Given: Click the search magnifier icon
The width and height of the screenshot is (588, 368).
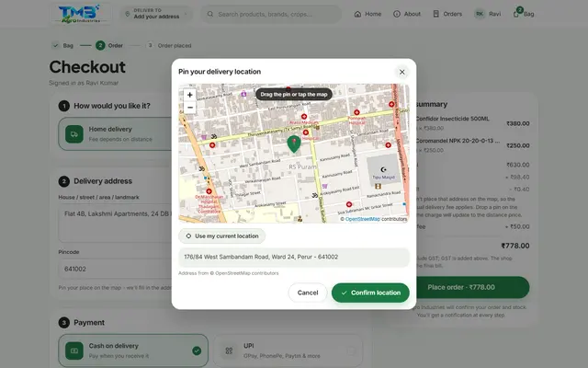Looking at the screenshot, I should [x=210, y=15].
